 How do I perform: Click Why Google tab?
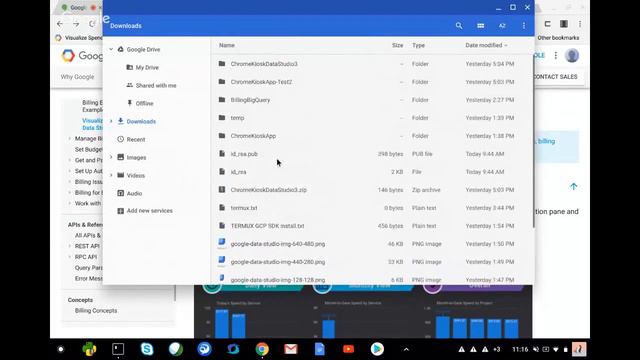click(x=77, y=77)
